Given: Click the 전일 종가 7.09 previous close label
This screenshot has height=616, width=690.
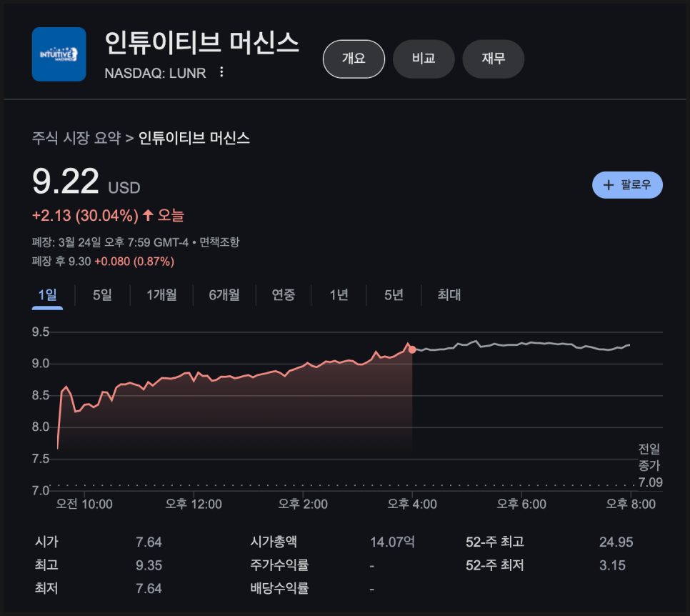Looking at the screenshot, I should (651, 466).
